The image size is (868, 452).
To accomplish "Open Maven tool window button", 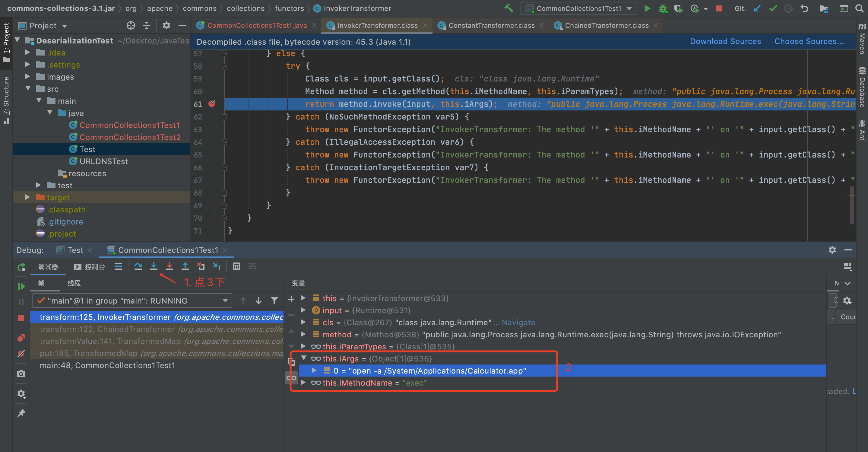I will (x=862, y=38).
